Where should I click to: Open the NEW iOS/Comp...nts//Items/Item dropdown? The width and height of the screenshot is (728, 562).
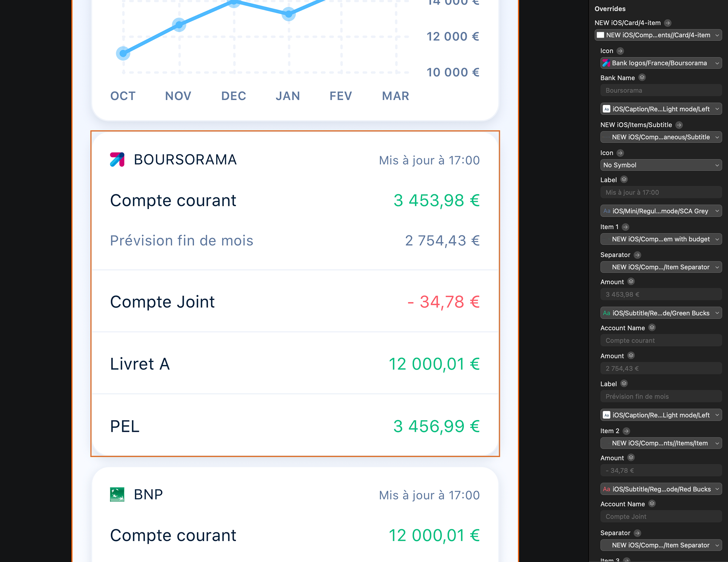(661, 443)
